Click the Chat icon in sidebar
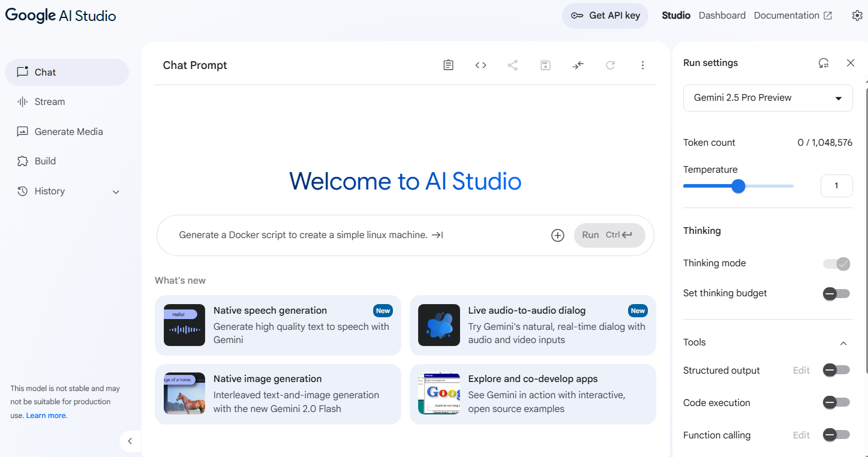 [23, 72]
